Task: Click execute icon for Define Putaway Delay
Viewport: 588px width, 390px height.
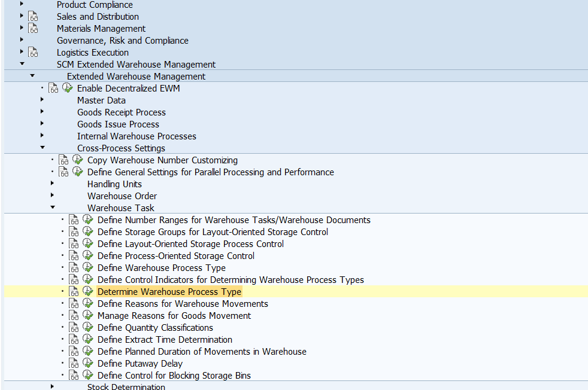Action: 88,364
